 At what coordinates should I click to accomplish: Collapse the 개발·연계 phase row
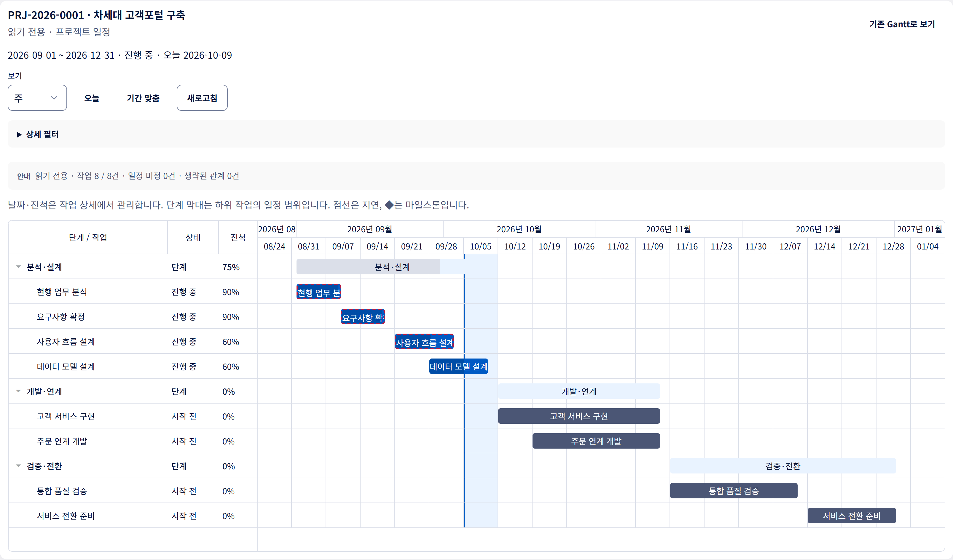(x=18, y=391)
